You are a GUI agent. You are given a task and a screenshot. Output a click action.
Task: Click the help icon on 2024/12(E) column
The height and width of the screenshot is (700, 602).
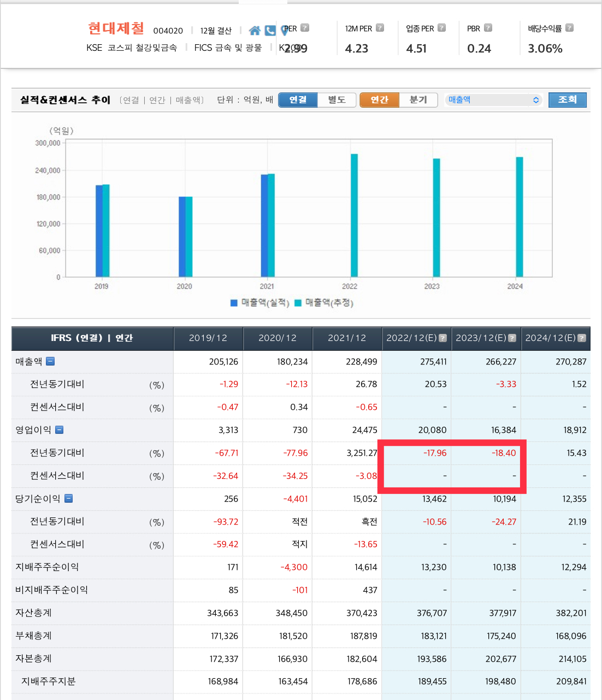[582, 338]
